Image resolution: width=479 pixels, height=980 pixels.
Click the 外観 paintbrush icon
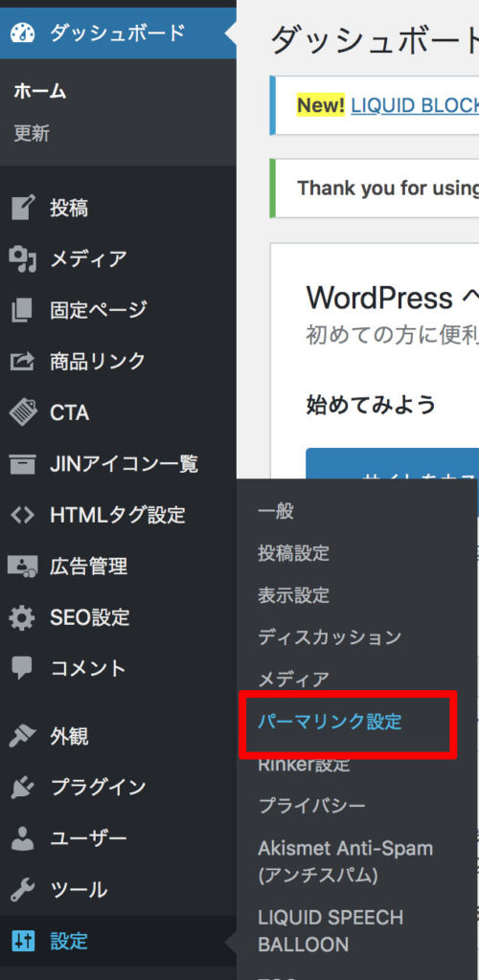click(24, 737)
